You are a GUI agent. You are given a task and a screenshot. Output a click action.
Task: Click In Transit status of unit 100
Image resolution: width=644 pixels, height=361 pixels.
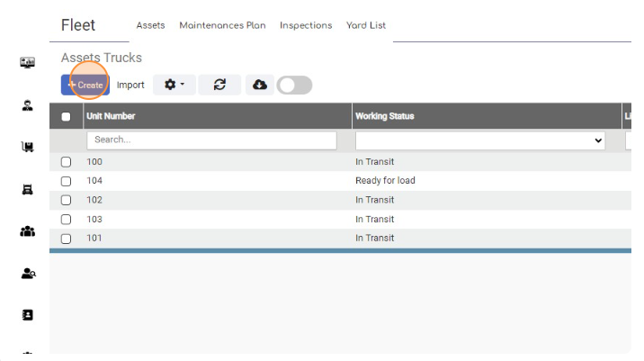click(374, 161)
